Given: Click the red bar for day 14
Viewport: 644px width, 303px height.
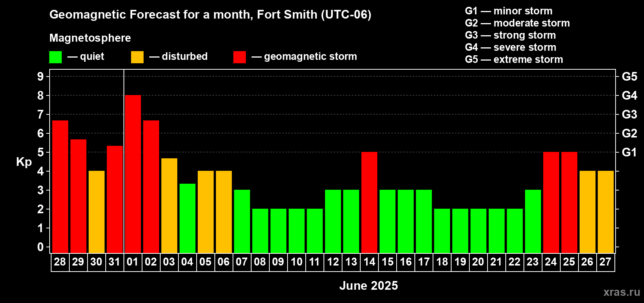Looking at the screenshot, I should [369, 203].
